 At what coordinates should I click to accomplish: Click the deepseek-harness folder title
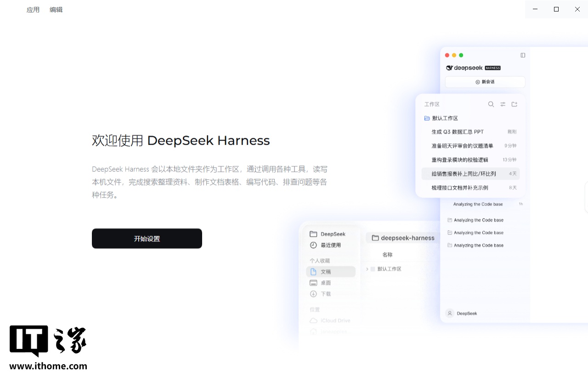pyautogui.click(x=403, y=238)
